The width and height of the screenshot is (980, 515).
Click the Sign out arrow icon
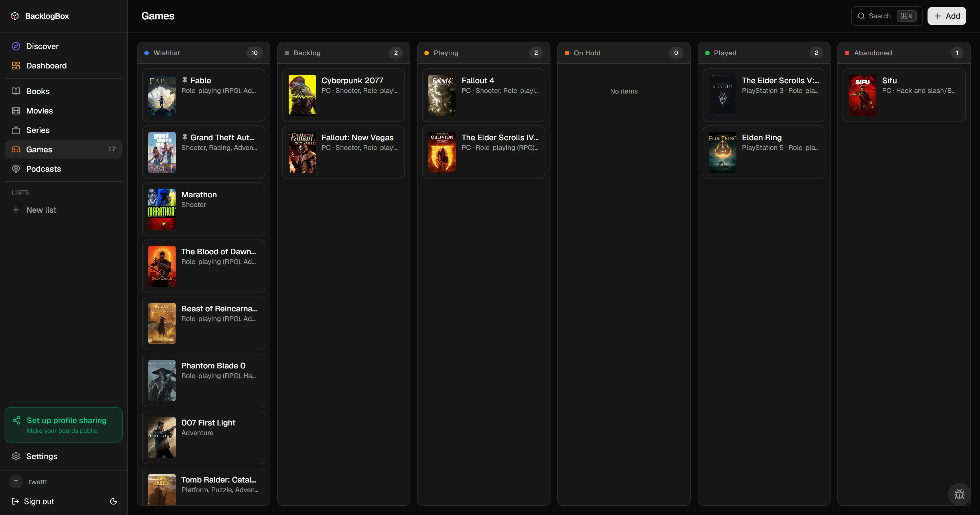point(16,501)
